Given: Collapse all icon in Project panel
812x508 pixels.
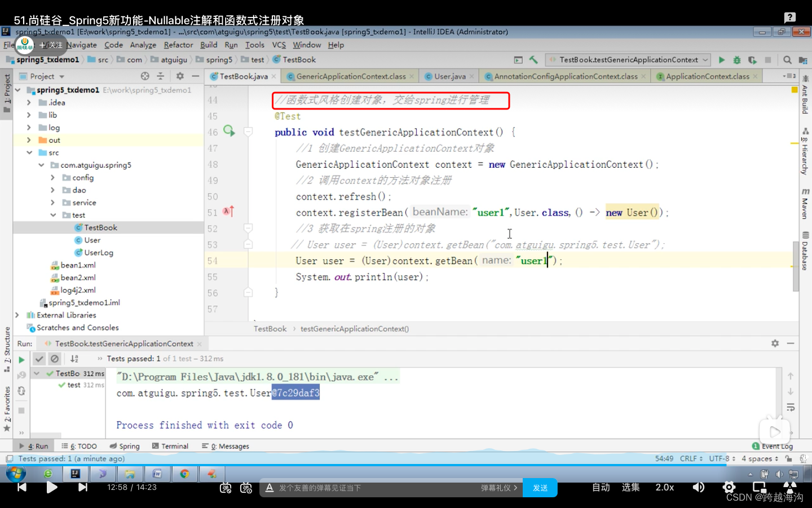Looking at the screenshot, I should [160, 76].
